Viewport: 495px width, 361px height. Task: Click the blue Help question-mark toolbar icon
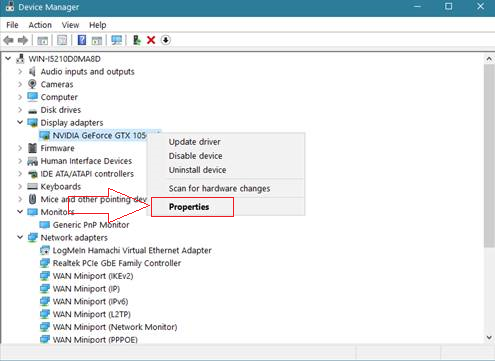coord(82,40)
